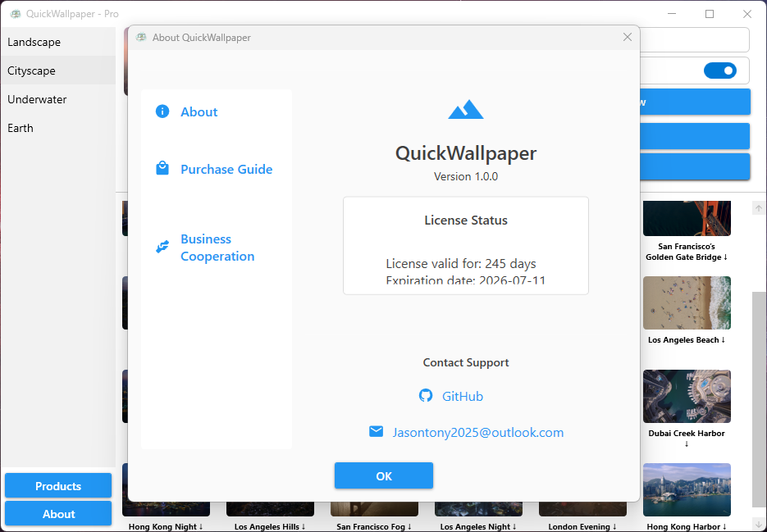Click the small icon in About dialog title bar
The height and width of the screenshot is (532, 767).
click(141, 37)
